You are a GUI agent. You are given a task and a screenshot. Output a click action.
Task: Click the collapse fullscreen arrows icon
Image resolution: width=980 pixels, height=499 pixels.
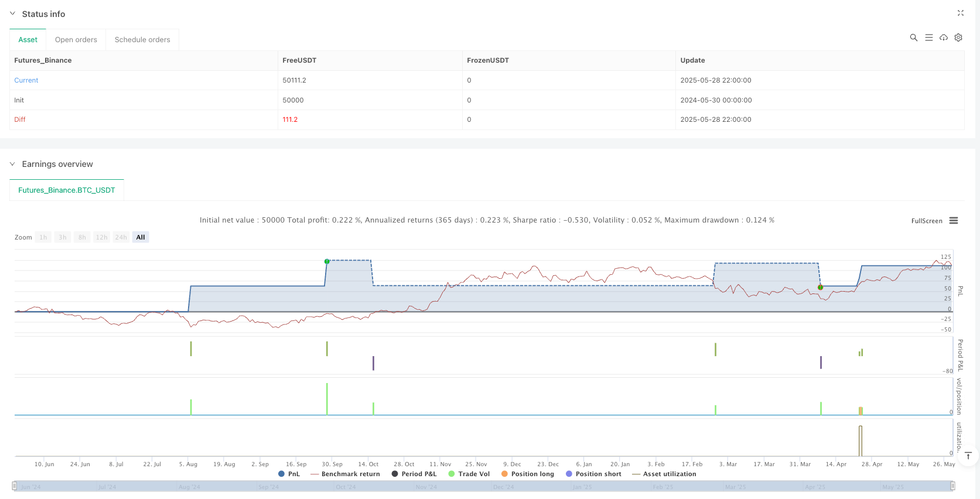coord(961,13)
